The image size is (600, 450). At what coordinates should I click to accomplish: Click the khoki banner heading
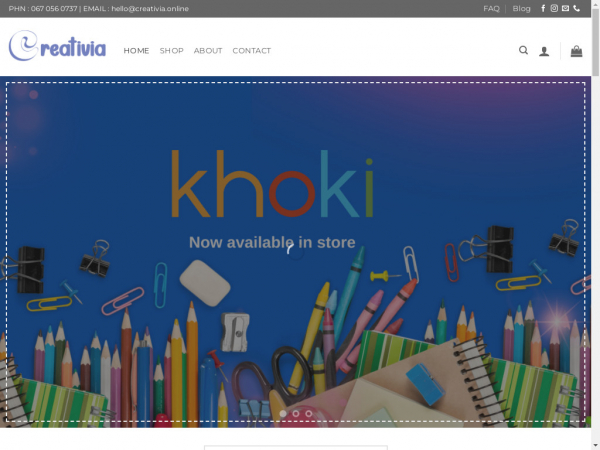[x=272, y=184]
